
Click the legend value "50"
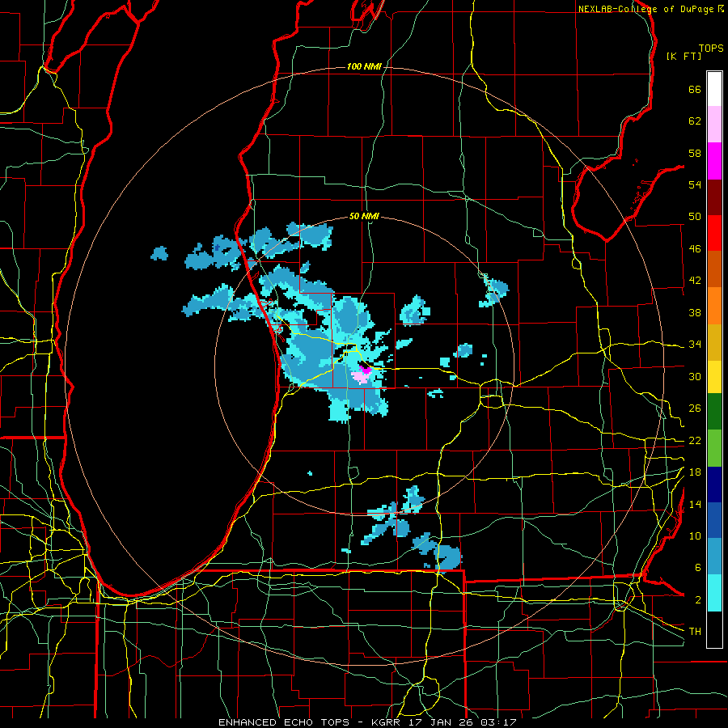click(695, 217)
